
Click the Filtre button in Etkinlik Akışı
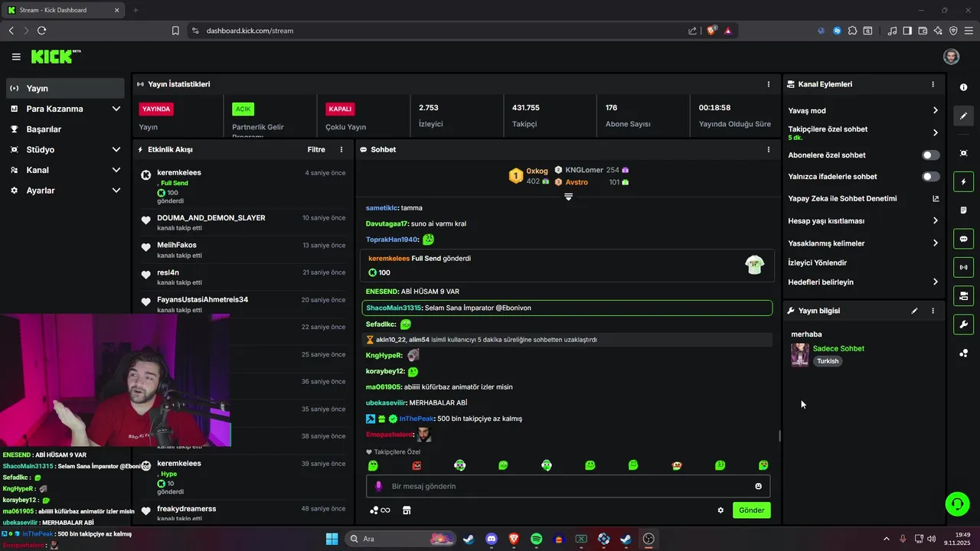pyautogui.click(x=316, y=150)
